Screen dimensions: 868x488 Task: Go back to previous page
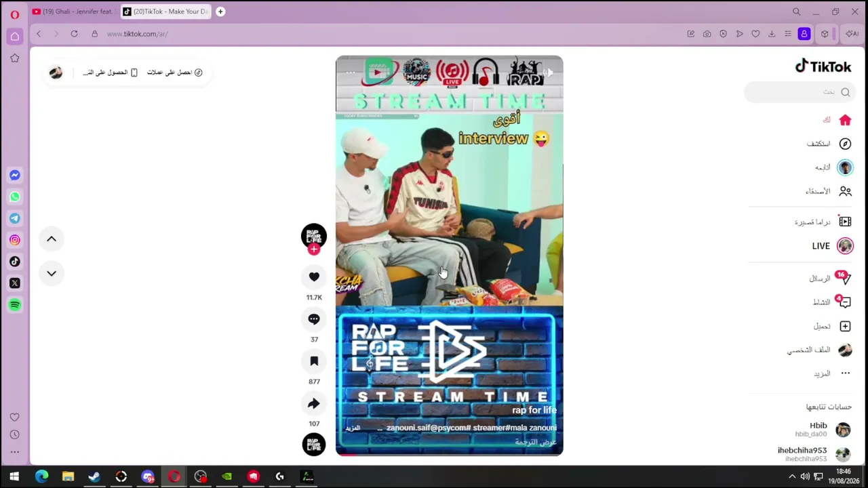(x=39, y=34)
